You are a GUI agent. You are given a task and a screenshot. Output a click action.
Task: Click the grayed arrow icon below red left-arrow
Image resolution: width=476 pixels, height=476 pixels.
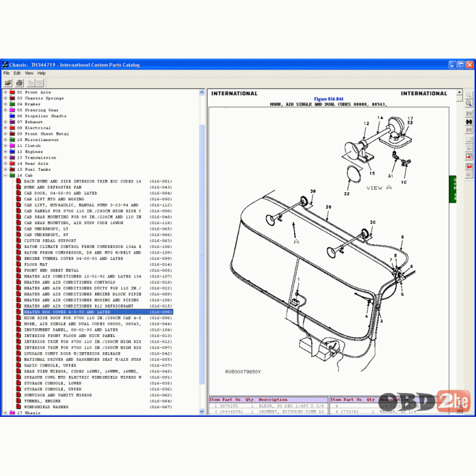point(469,175)
